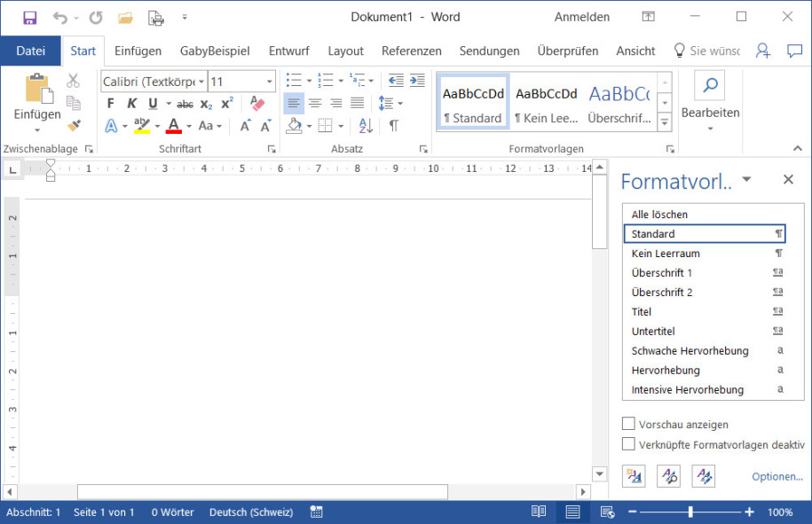
Task: Click the New Style button in Formatvorlagen pane
Action: click(634, 476)
